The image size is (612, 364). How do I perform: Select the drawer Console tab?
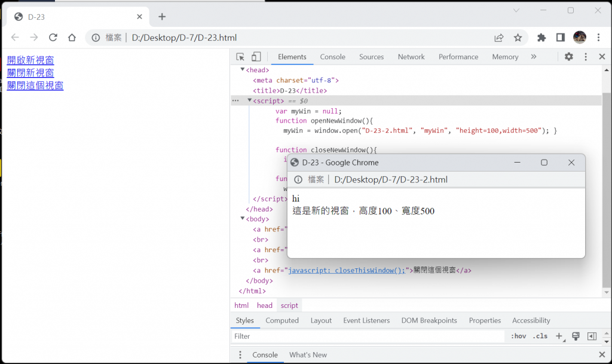click(265, 354)
